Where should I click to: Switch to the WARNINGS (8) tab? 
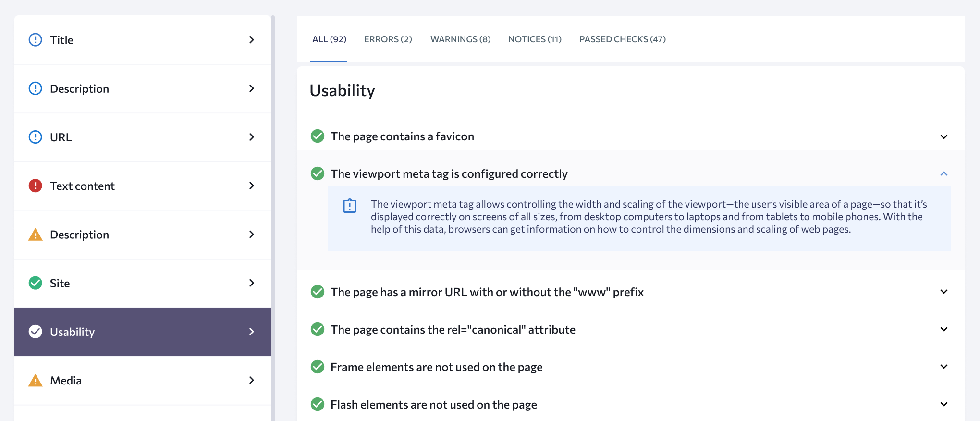click(461, 39)
